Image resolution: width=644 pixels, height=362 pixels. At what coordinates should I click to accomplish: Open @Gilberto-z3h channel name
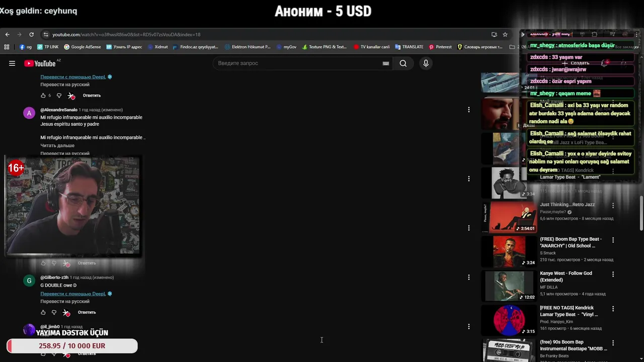coord(54,278)
